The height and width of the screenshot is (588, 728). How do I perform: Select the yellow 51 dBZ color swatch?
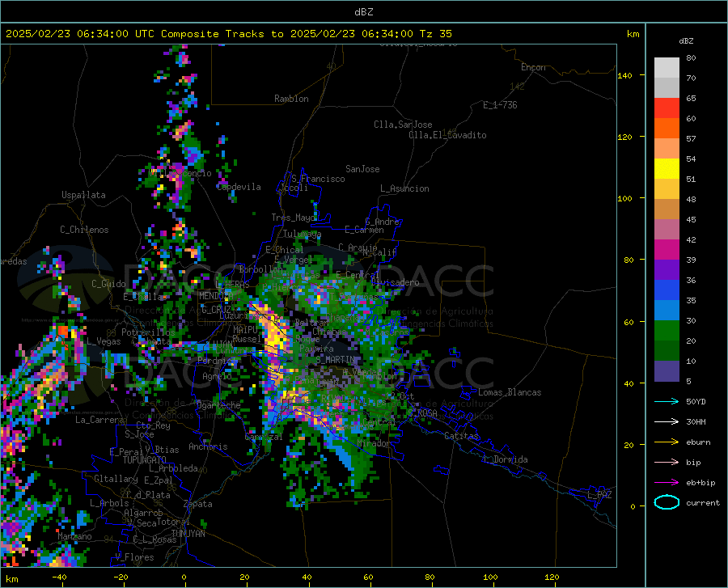(x=667, y=169)
